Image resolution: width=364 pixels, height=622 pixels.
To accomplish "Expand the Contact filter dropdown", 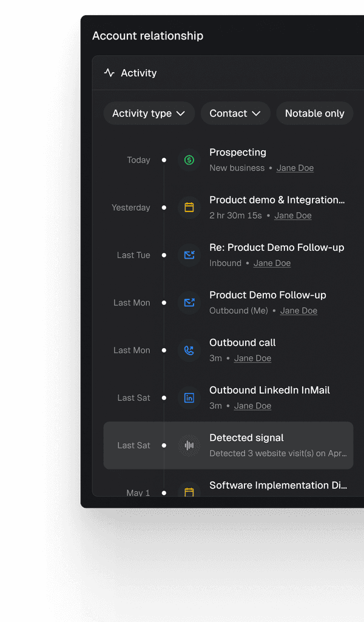I will pos(235,114).
